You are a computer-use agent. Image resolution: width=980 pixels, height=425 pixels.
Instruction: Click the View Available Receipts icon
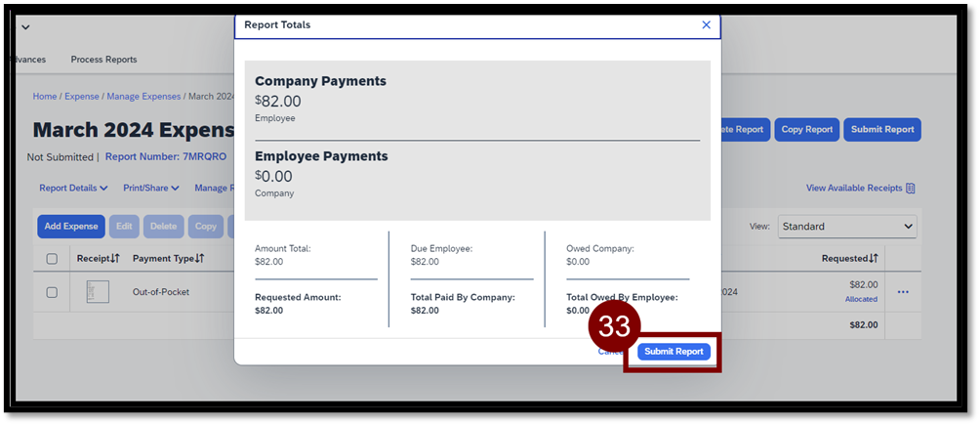(x=911, y=189)
